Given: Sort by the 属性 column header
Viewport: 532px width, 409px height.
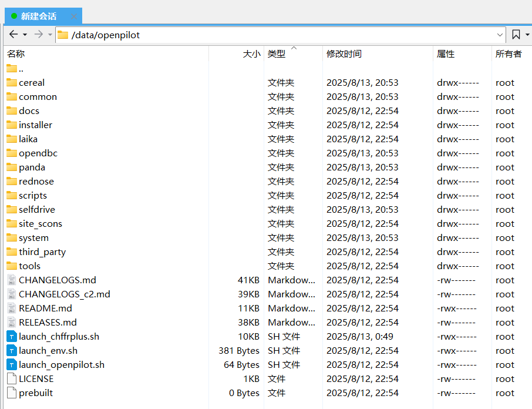Looking at the screenshot, I should tap(462, 53).
